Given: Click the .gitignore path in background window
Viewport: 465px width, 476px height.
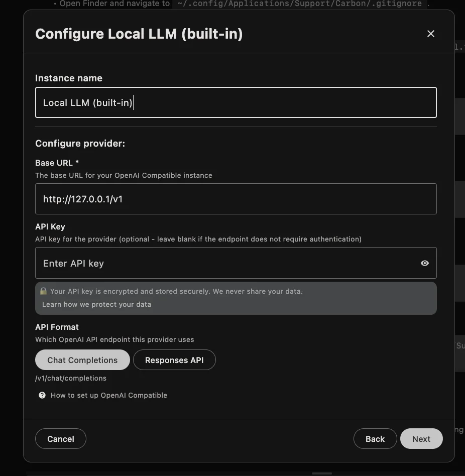Looking at the screenshot, I should pos(299,4).
